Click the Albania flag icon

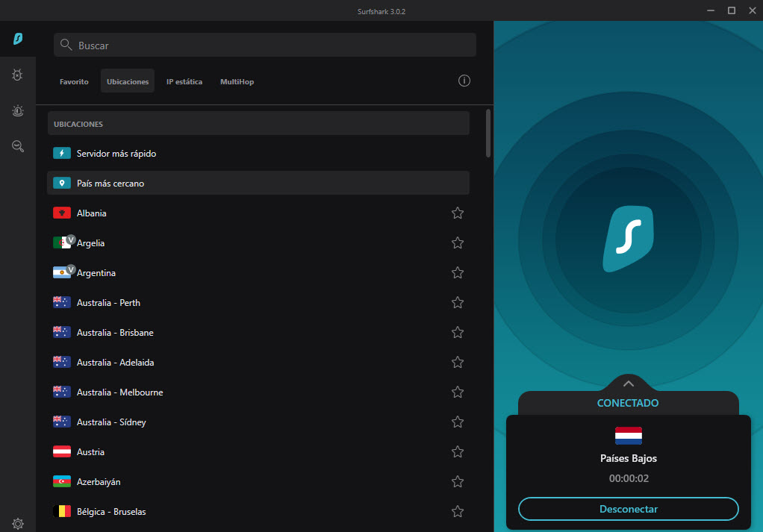pos(62,213)
